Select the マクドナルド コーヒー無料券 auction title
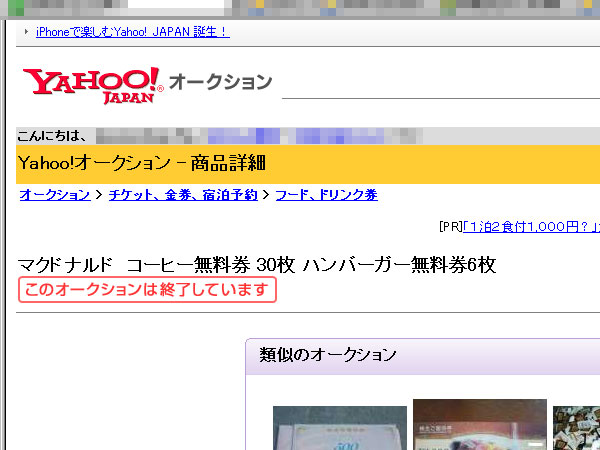Image resolution: width=600 pixels, height=450 pixels. coord(257,265)
